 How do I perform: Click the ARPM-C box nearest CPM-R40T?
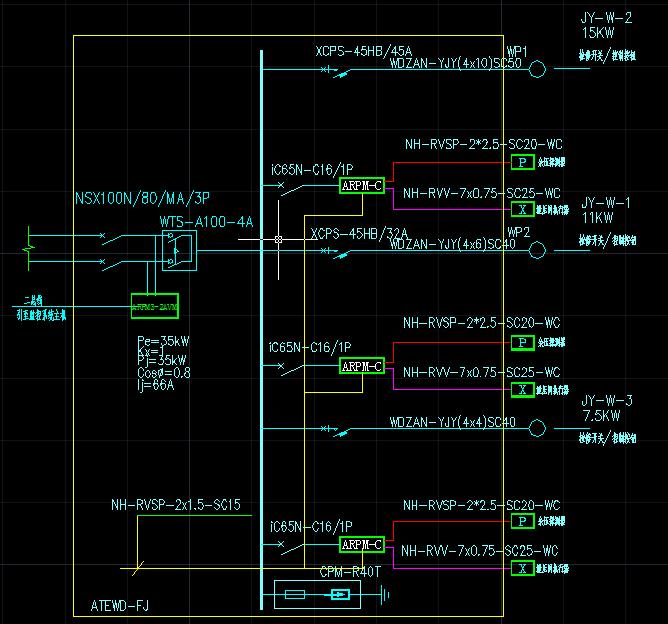pos(361,545)
